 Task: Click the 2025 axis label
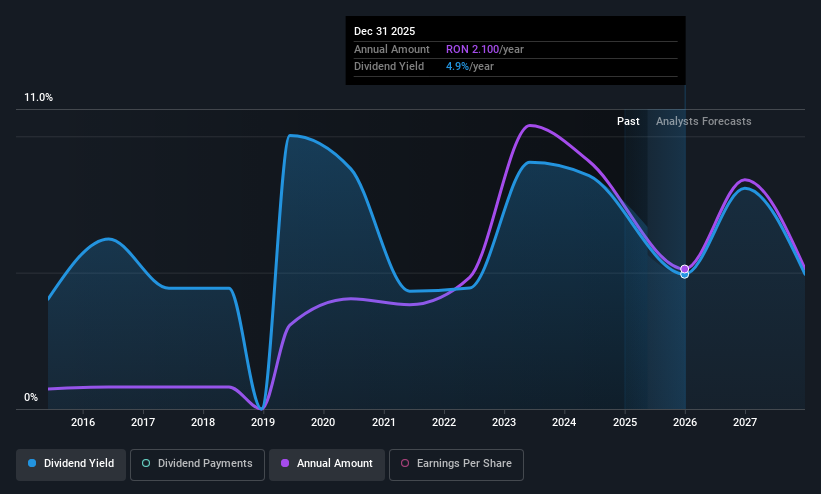[x=625, y=422]
